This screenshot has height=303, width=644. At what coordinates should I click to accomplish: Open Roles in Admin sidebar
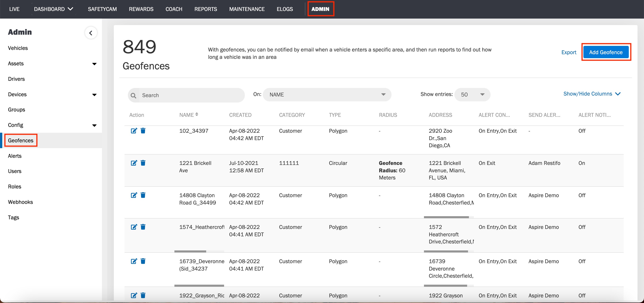coord(15,187)
